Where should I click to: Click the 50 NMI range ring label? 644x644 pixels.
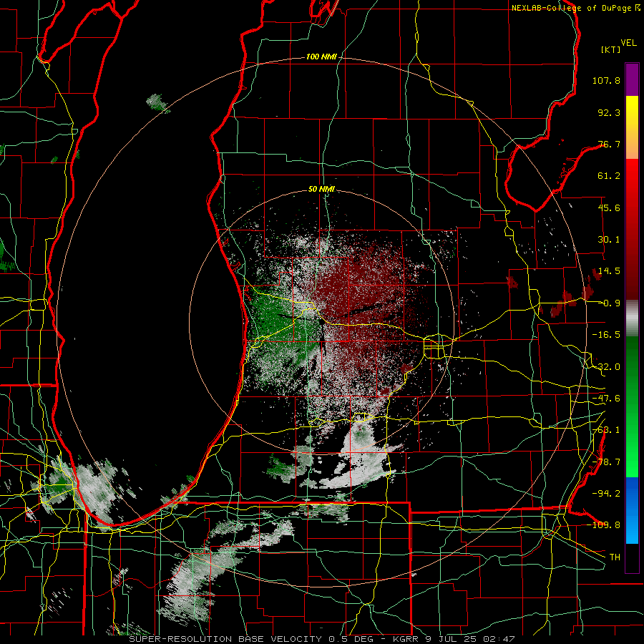321,190
